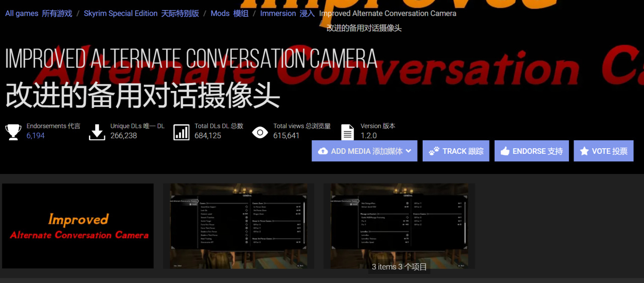Go to Skyrim Special Edition breadcrumb
644x283 pixels.
pyautogui.click(x=141, y=14)
